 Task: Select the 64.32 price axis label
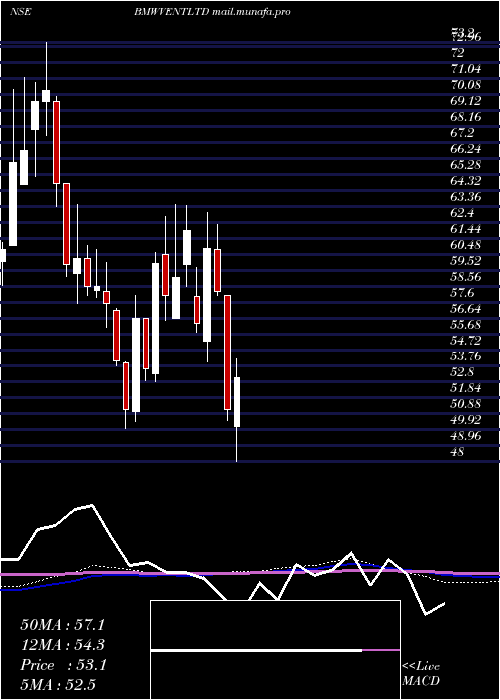466,181
